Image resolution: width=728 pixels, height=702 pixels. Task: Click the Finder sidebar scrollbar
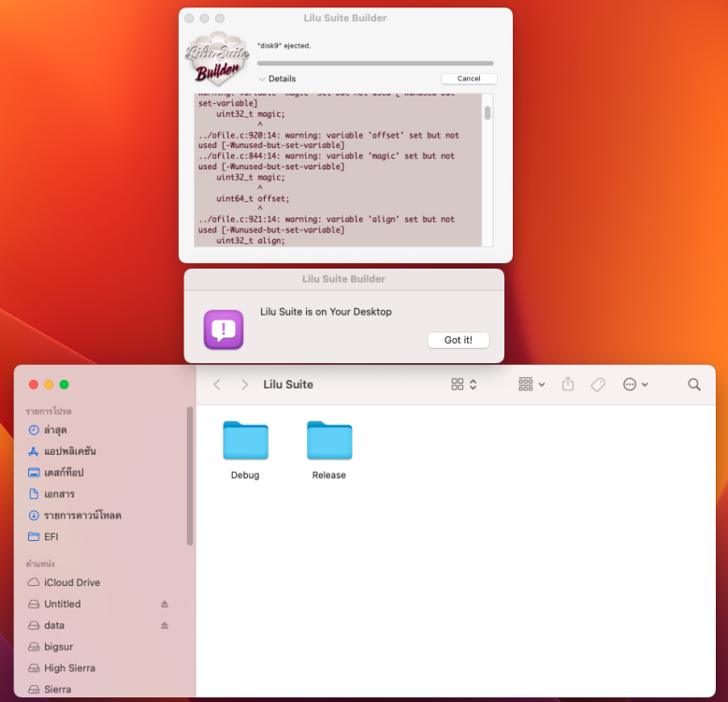click(x=189, y=475)
